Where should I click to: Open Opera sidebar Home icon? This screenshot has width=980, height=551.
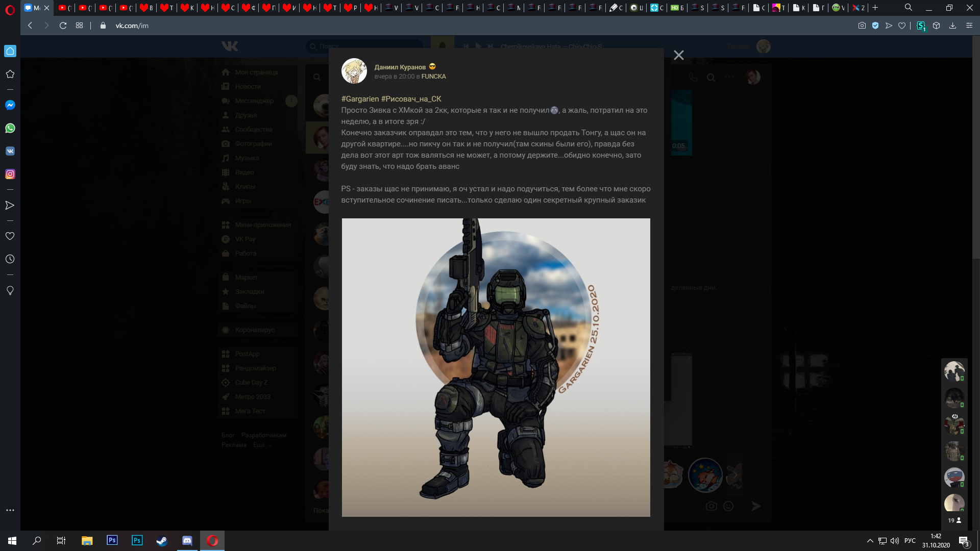pyautogui.click(x=10, y=51)
